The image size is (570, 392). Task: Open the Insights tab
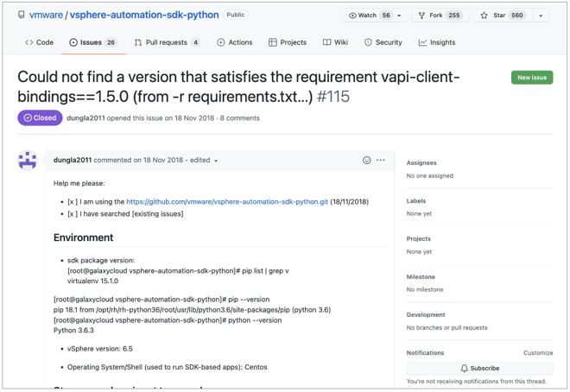tap(437, 42)
